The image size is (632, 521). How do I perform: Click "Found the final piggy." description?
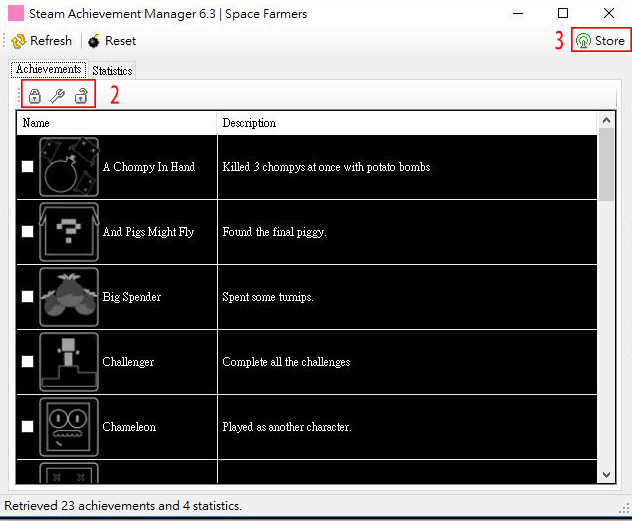(274, 232)
